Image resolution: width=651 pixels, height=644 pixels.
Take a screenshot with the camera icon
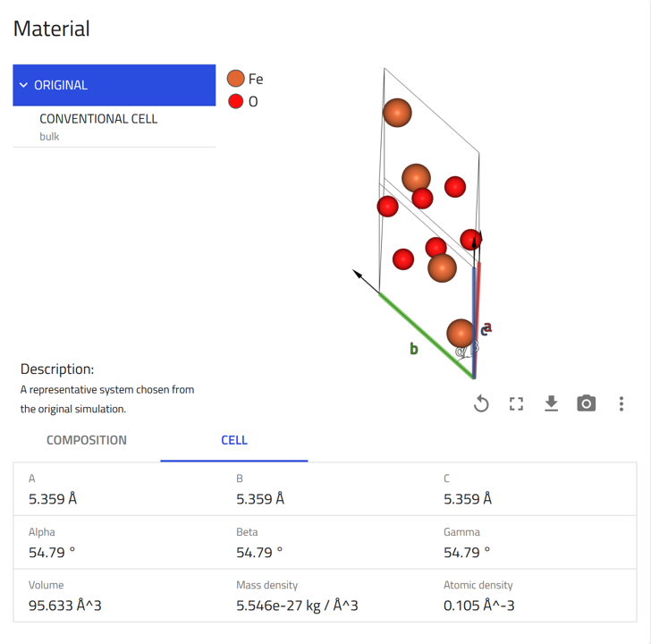point(586,403)
